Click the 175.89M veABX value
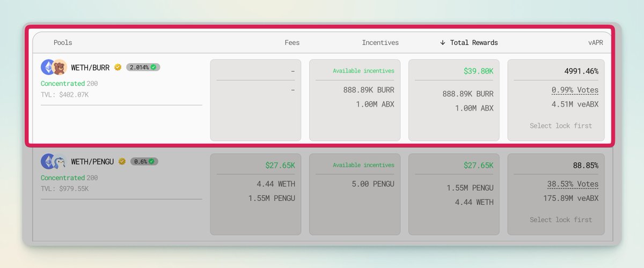 (x=570, y=198)
